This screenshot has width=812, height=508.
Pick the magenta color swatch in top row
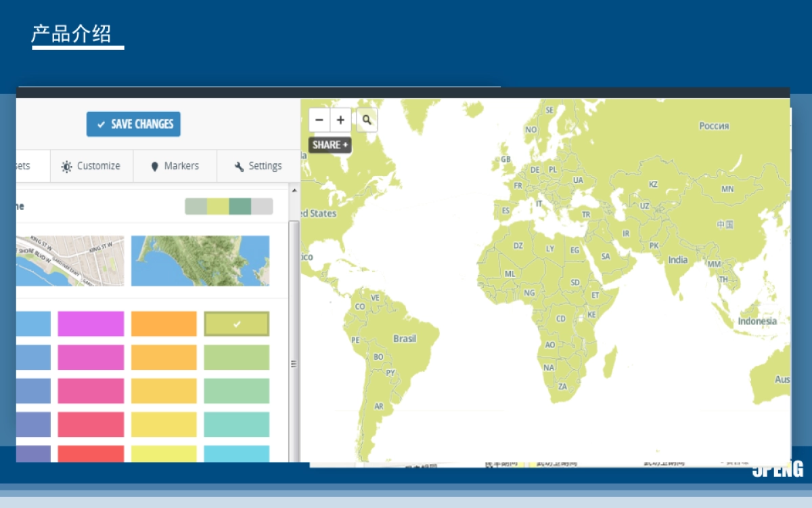pyautogui.click(x=91, y=324)
